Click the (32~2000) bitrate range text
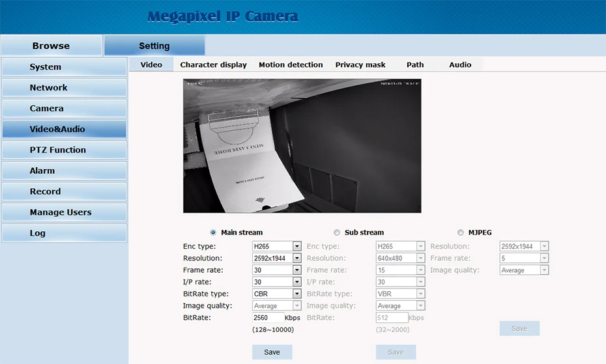This screenshot has width=606, height=364. point(393,329)
